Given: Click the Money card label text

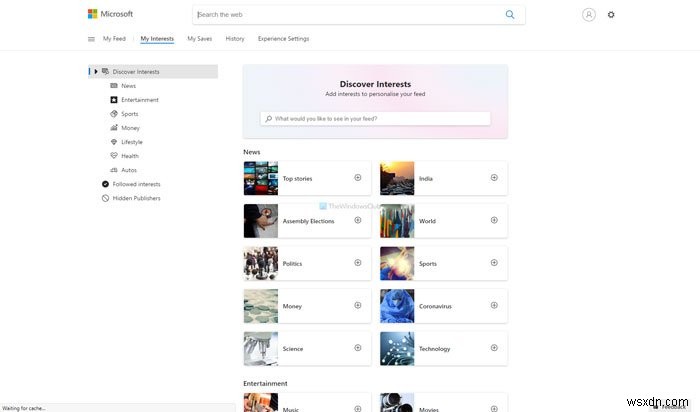Looking at the screenshot, I should coord(292,306).
